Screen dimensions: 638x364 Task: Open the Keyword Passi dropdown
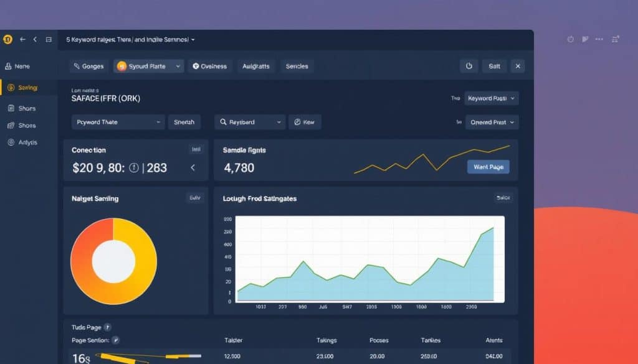tap(492, 98)
